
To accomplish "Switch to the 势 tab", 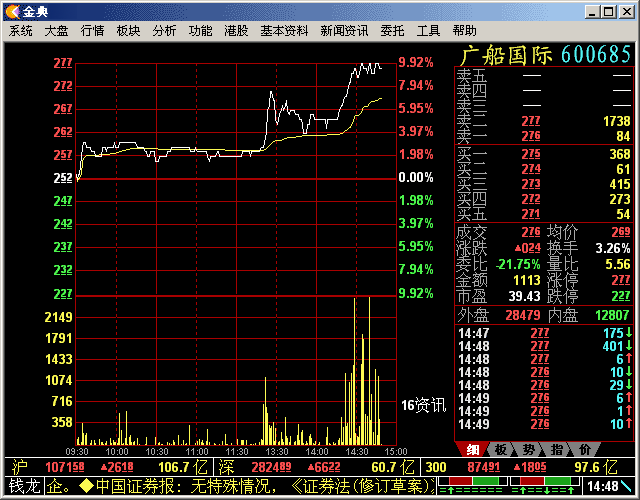I will pos(529,449).
